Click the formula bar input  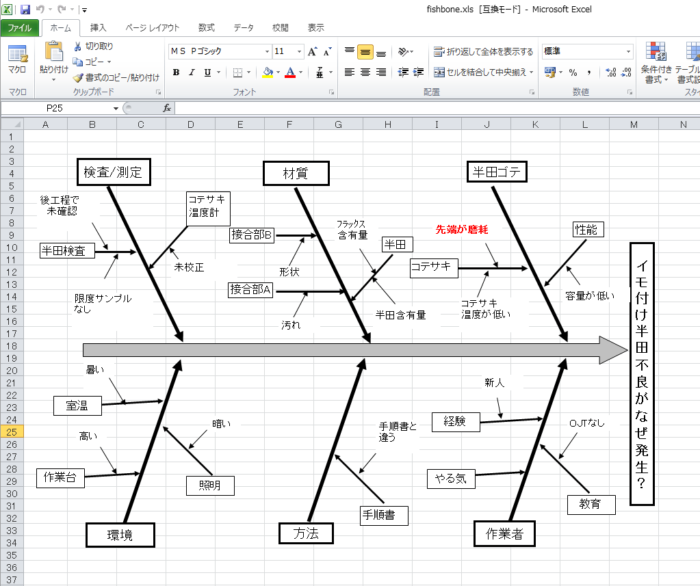click(x=438, y=108)
